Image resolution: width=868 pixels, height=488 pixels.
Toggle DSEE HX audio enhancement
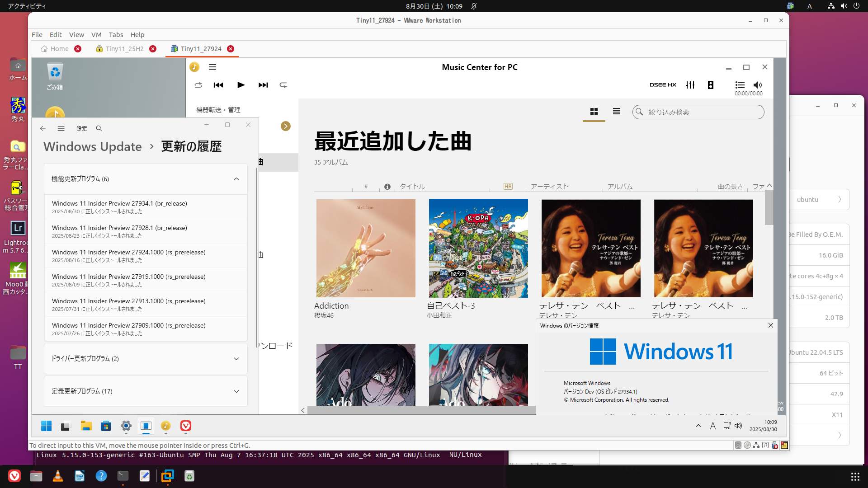(x=663, y=85)
